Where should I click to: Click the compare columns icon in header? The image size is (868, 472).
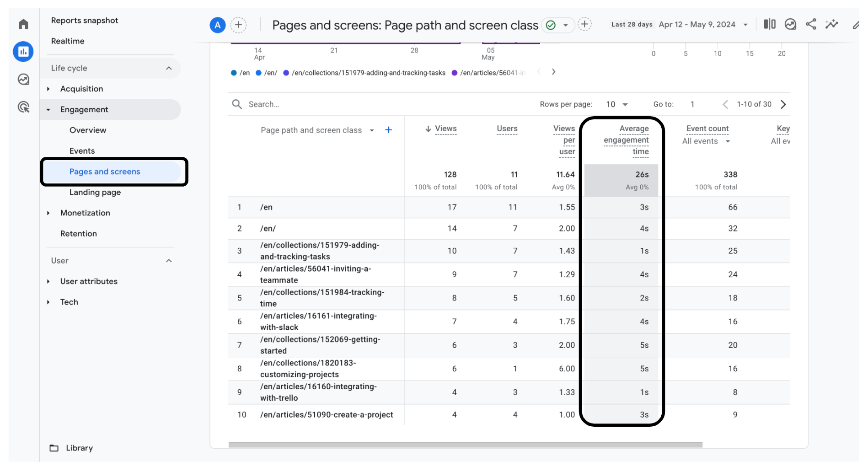point(769,24)
